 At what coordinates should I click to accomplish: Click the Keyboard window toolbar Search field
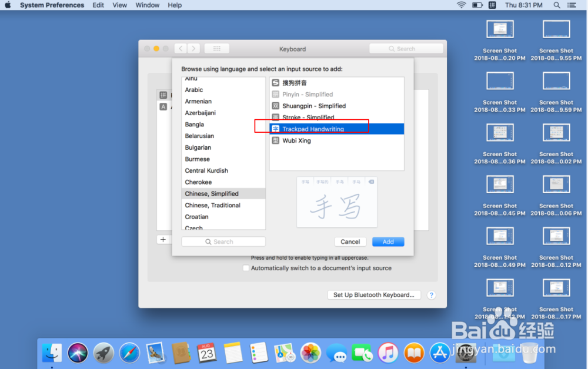tap(406, 49)
